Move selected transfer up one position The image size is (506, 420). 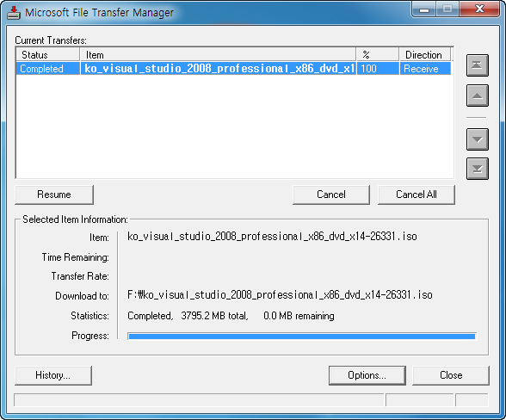click(478, 96)
